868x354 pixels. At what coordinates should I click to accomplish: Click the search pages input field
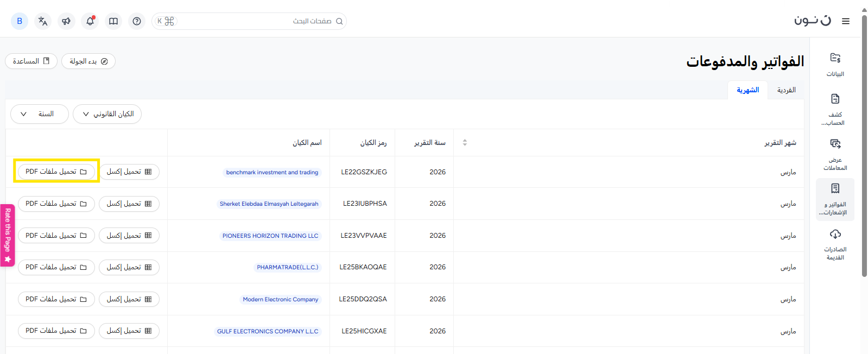[x=255, y=21]
